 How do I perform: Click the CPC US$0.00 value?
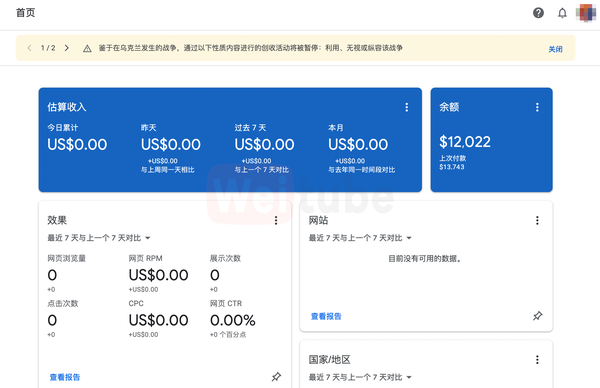tap(158, 320)
